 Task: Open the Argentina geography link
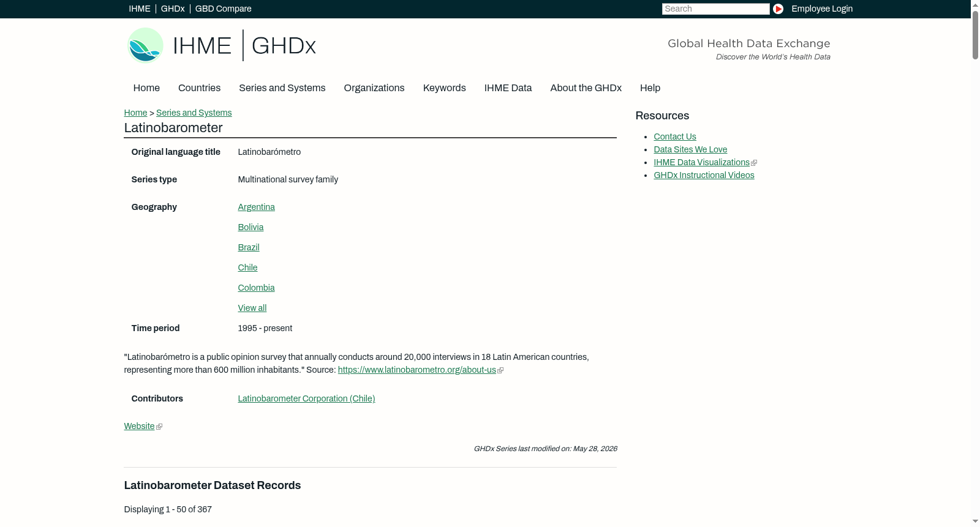point(256,207)
